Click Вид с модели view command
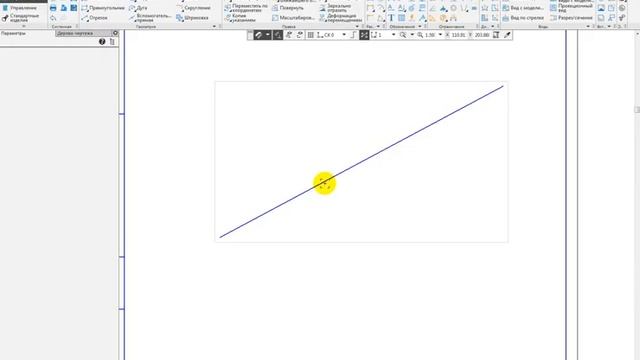Viewport: 640px width, 360px height. click(523, 8)
